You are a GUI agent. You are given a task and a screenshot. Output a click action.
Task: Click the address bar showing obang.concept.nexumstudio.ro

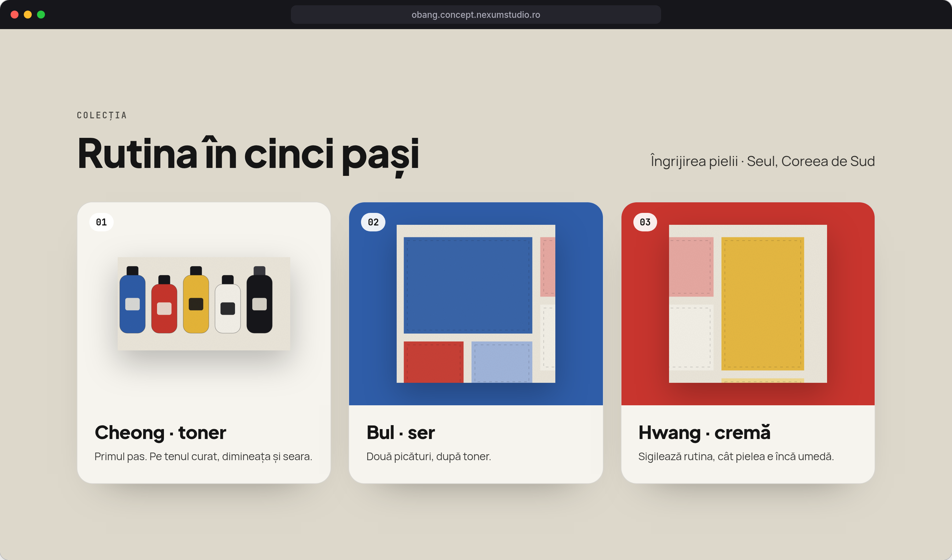coord(476,15)
